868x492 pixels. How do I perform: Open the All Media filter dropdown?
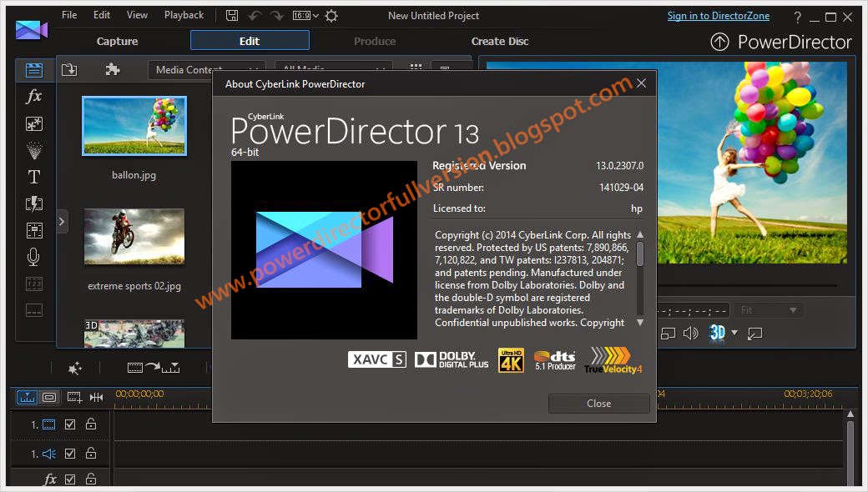(x=333, y=68)
